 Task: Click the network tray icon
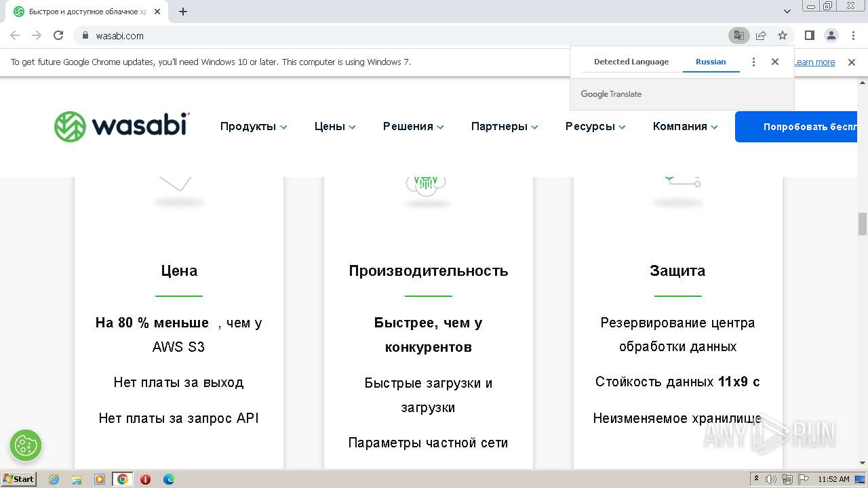(787, 479)
